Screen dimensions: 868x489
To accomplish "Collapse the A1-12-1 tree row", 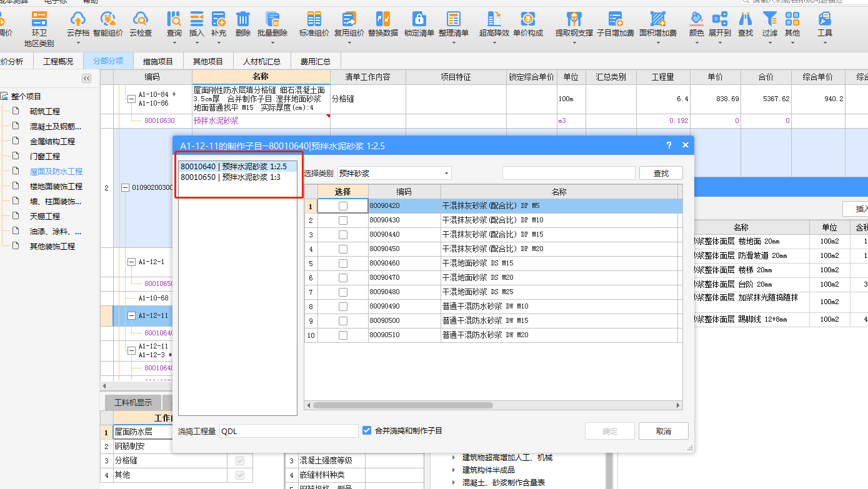I will (131, 262).
